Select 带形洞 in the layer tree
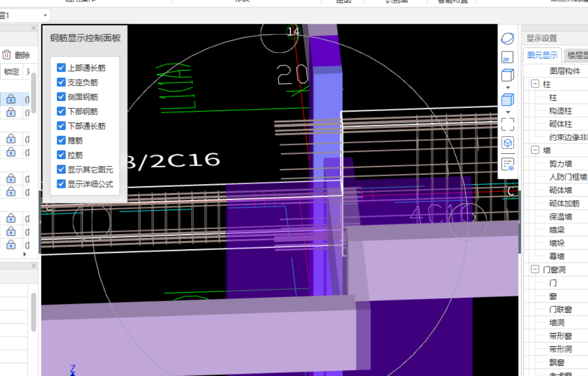588x376 pixels. tap(560, 349)
